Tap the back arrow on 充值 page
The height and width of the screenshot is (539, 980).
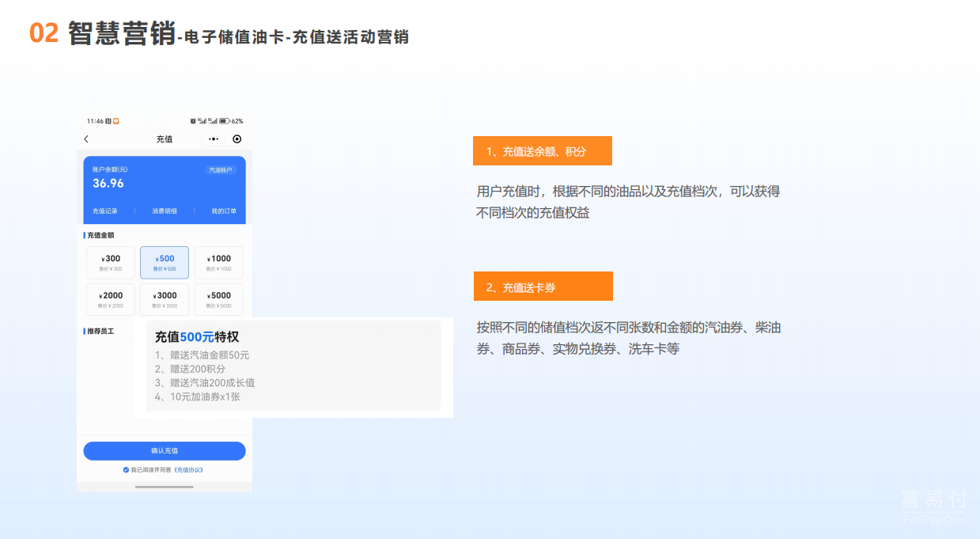(x=86, y=139)
